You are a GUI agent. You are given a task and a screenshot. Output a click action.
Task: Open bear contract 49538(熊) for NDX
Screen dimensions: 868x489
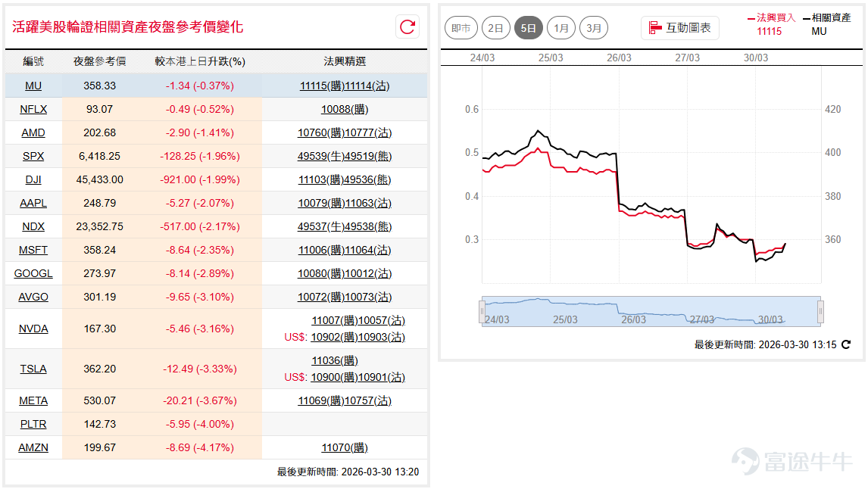pos(368,226)
